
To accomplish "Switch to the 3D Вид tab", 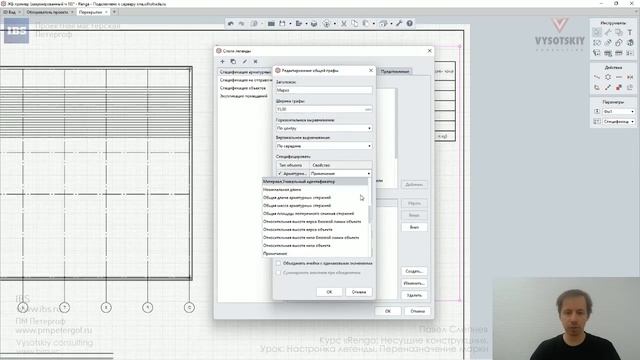I will 11,12.
